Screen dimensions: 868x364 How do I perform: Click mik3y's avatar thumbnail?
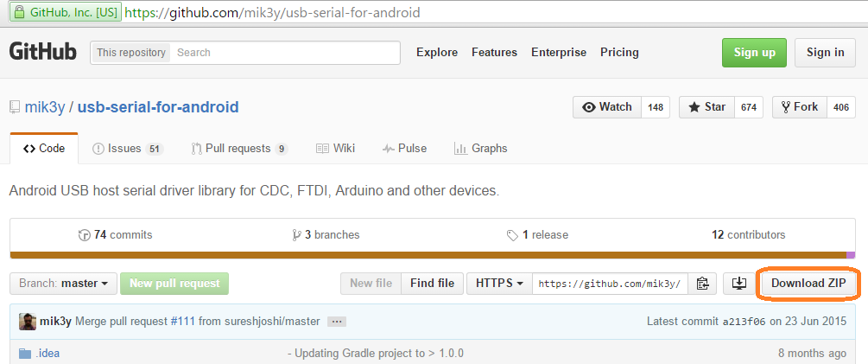tap(28, 321)
